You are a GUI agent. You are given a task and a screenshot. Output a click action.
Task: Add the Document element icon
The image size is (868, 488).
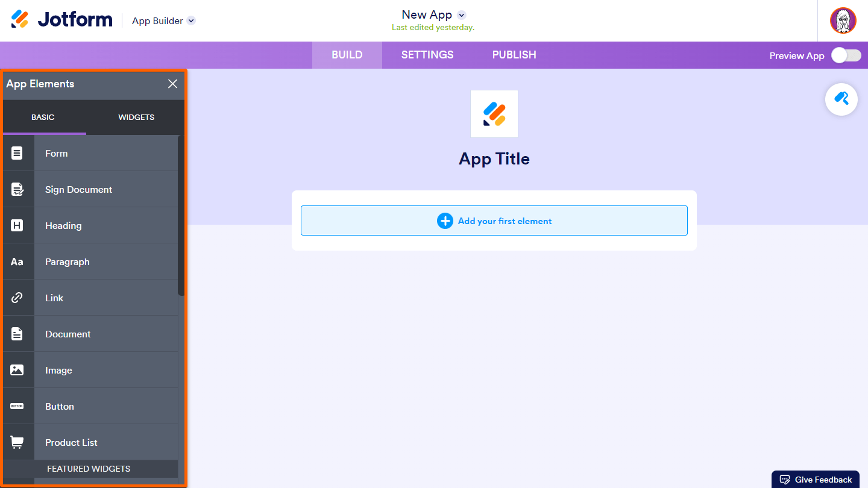[17, 334]
